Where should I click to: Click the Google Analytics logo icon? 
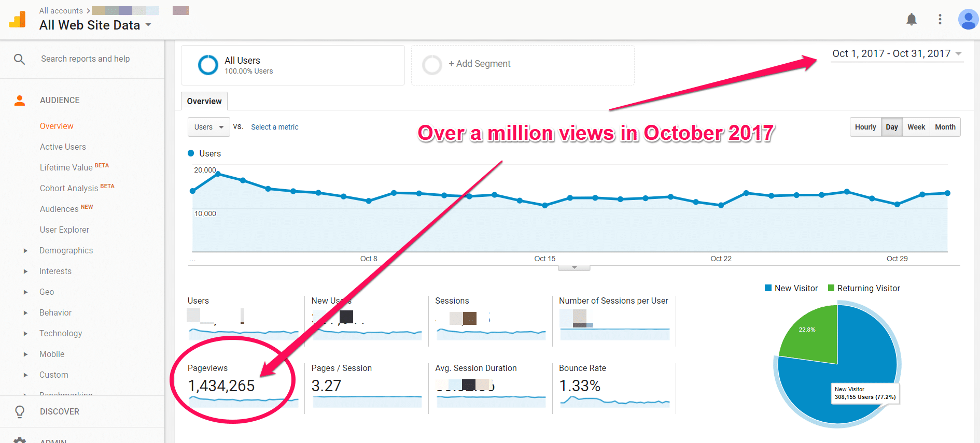[x=18, y=19]
